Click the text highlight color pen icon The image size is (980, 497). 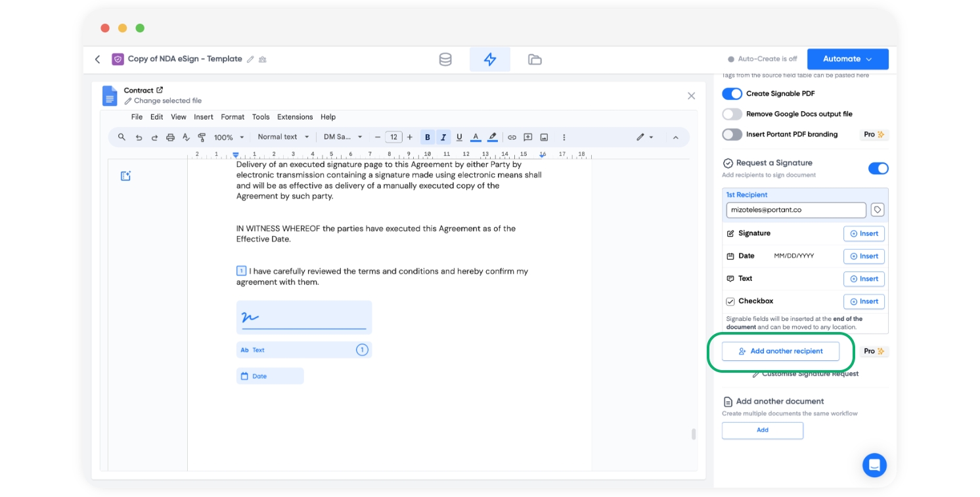(492, 137)
